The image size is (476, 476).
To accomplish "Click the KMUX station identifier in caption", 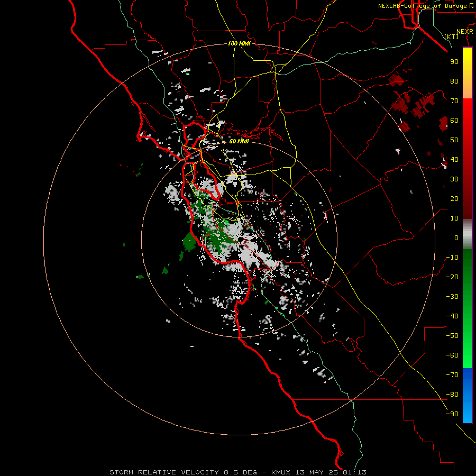I will 280,472.
